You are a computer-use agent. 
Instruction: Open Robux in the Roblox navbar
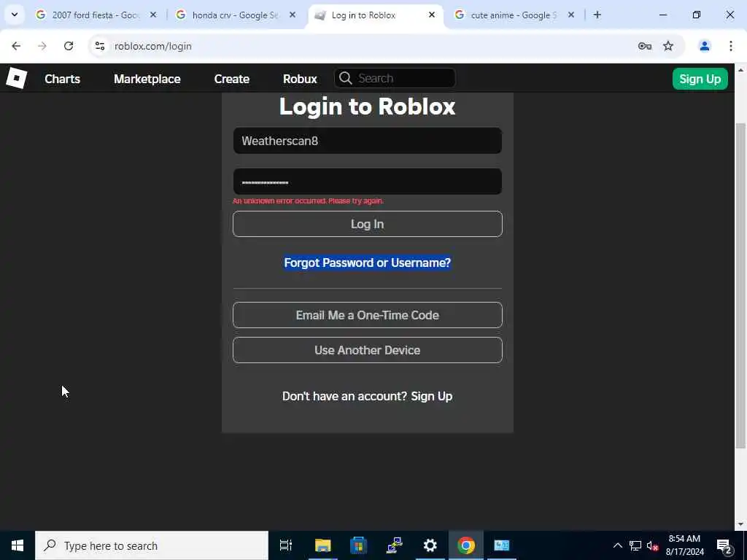click(x=300, y=79)
